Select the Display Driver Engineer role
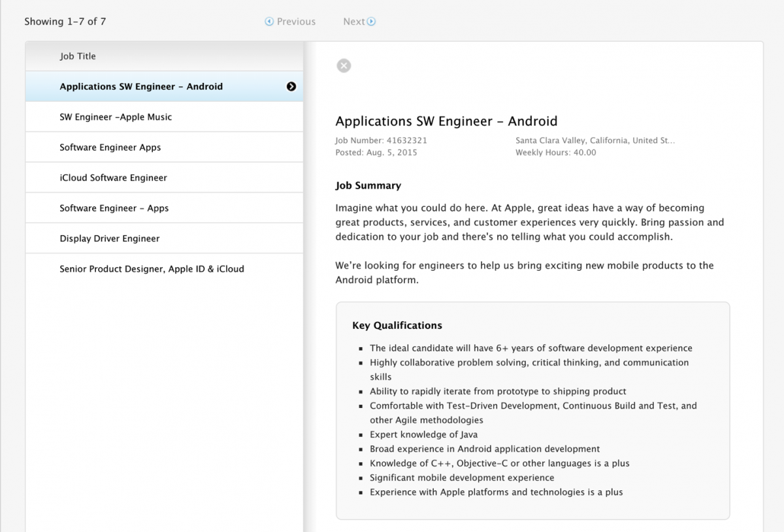Viewport: 784px width, 532px height. pyautogui.click(x=109, y=238)
